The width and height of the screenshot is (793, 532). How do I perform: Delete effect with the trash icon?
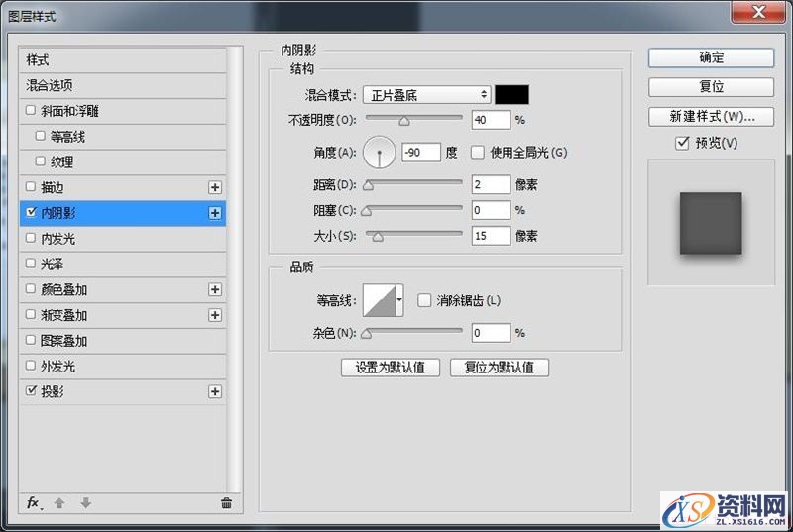coord(226,502)
